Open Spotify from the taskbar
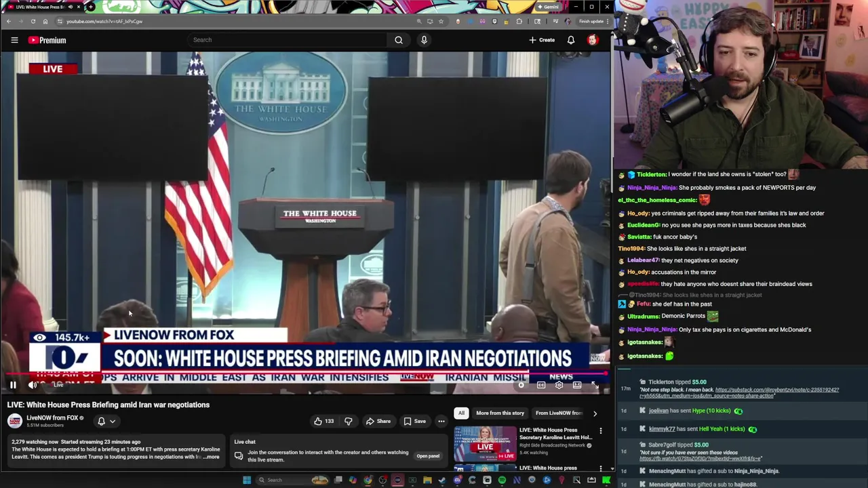 pos(502,480)
